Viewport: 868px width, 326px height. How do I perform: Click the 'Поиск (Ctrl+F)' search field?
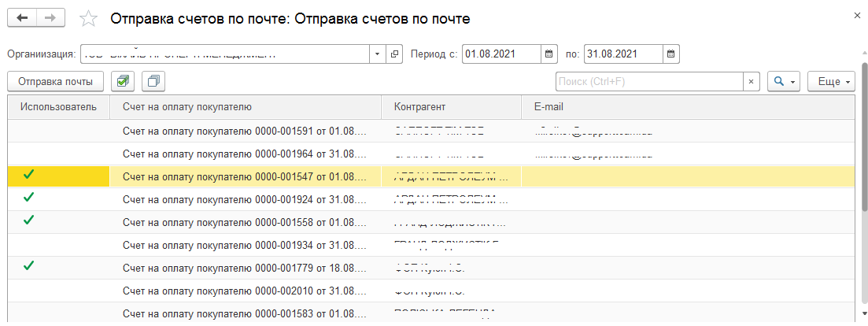(x=648, y=81)
